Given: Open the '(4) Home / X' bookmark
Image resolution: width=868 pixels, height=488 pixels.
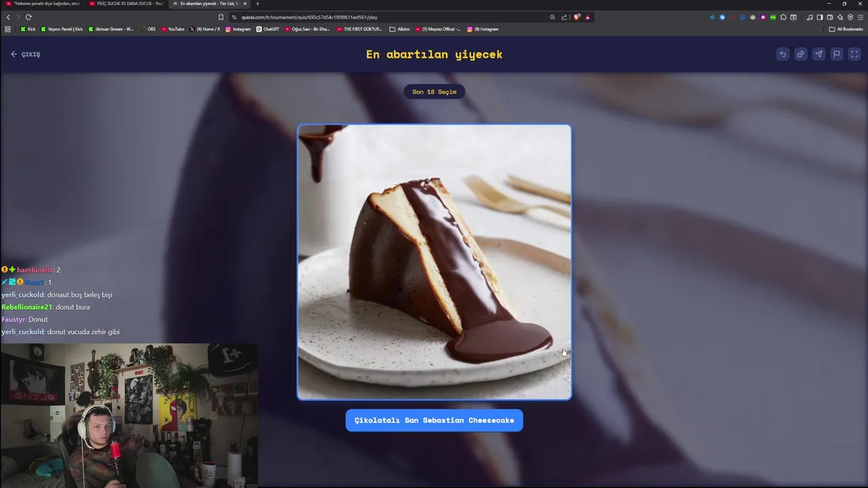Looking at the screenshot, I should point(205,29).
